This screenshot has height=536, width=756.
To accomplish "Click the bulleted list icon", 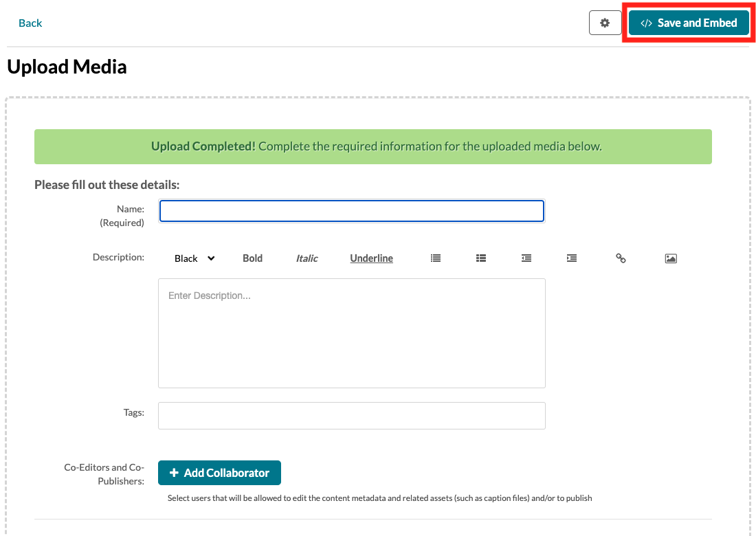I will (x=435, y=258).
